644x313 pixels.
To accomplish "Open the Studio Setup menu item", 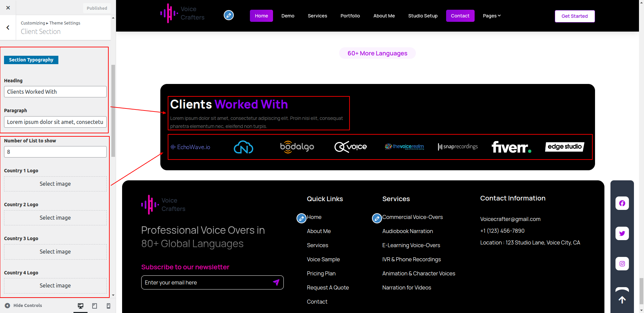I will point(423,16).
